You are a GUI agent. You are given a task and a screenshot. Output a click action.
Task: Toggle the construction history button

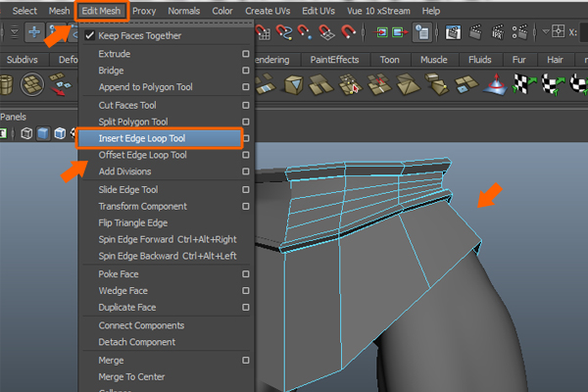coord(422,32)
